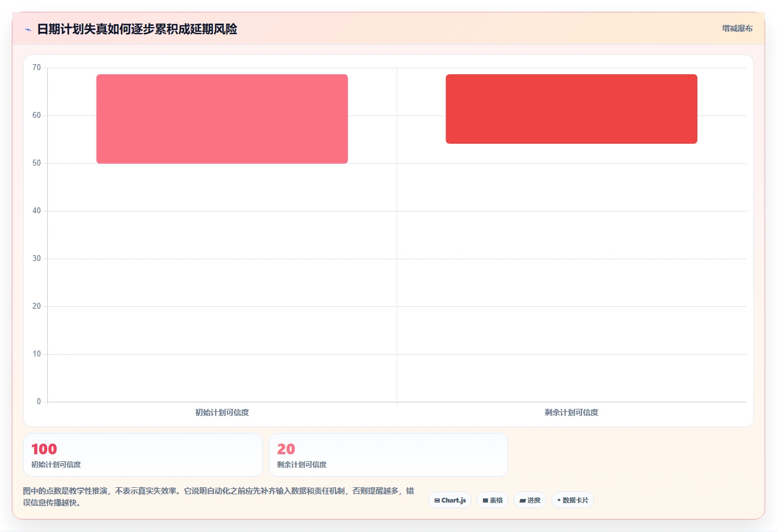
Task: Click 初始计划可信度 caption under 100
Action: tap(56, 465)
